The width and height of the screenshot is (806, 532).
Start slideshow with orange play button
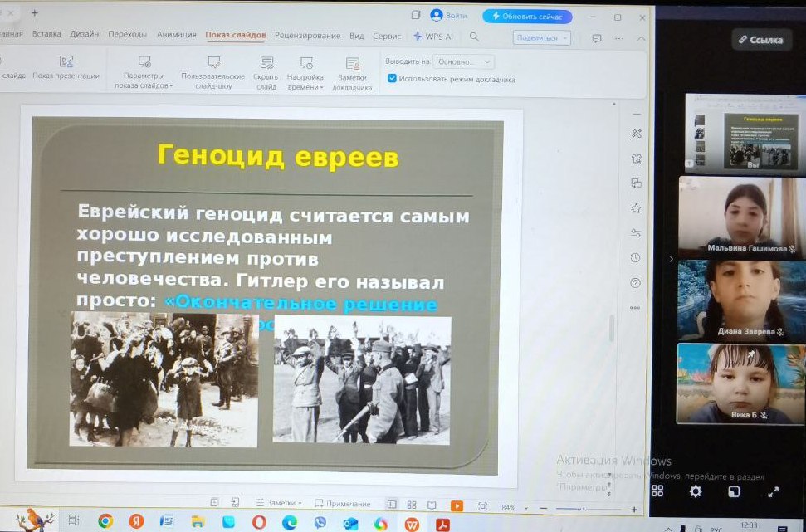[457, 505]
